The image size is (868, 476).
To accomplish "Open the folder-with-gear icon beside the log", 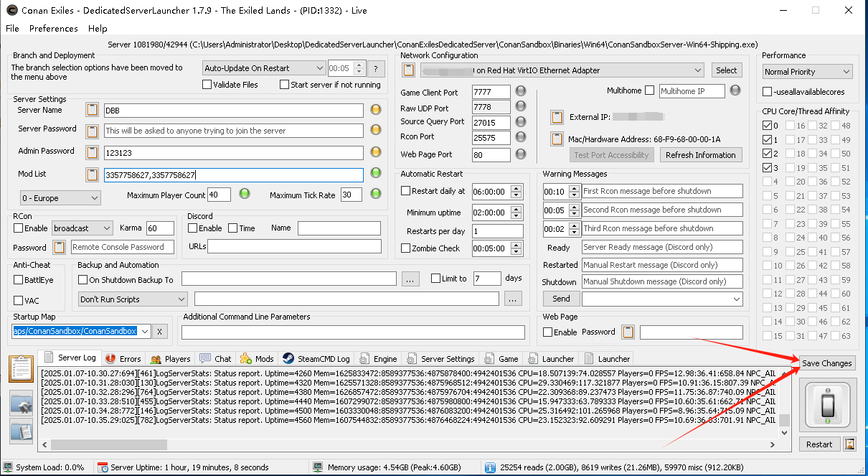I will tap(21, 404).
